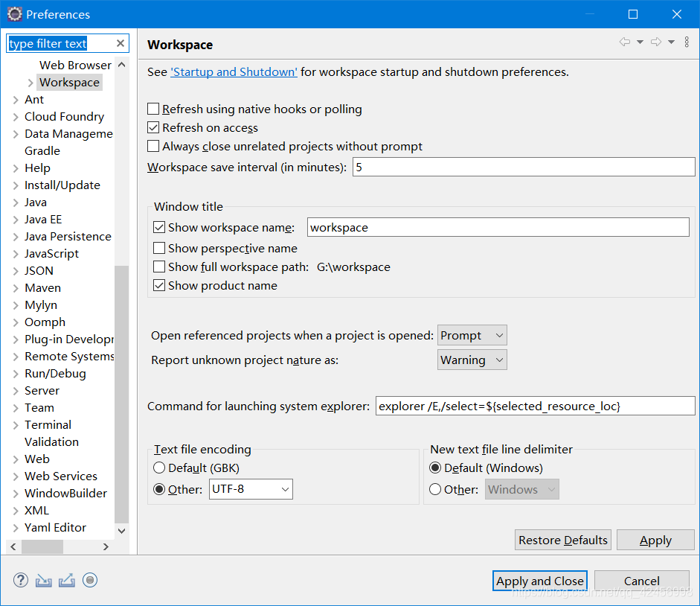
Task: Expand the Java tree node arrow
Action: 16,202
